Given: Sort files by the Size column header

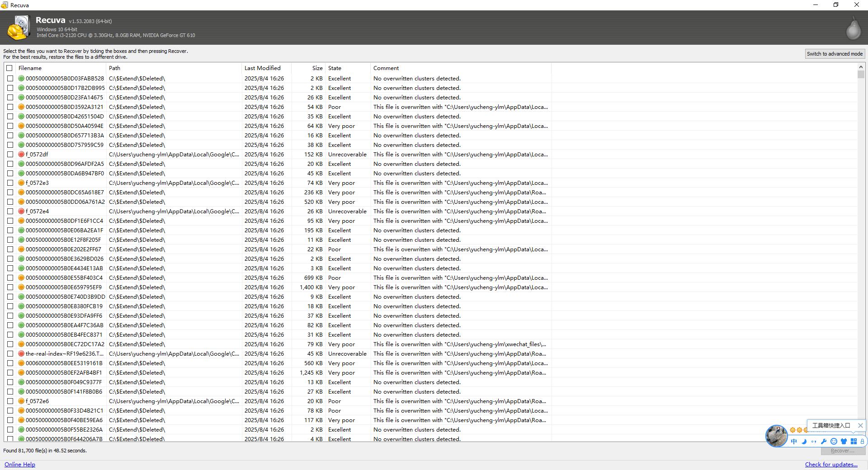Looking at the screenshot, I should point(317,68).
